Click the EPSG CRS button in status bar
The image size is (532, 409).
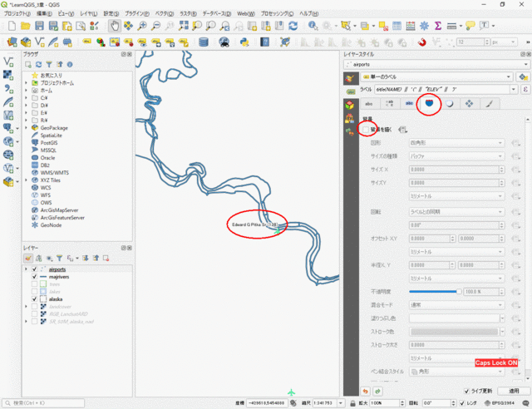coord(499,403)
